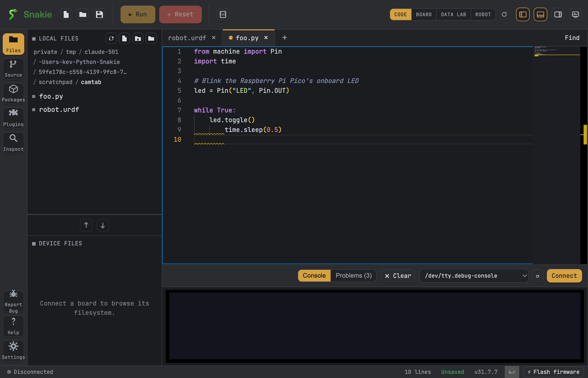Click the Disconnected status indicator
This screenshot has height=378, width=588.
(30, 372)
